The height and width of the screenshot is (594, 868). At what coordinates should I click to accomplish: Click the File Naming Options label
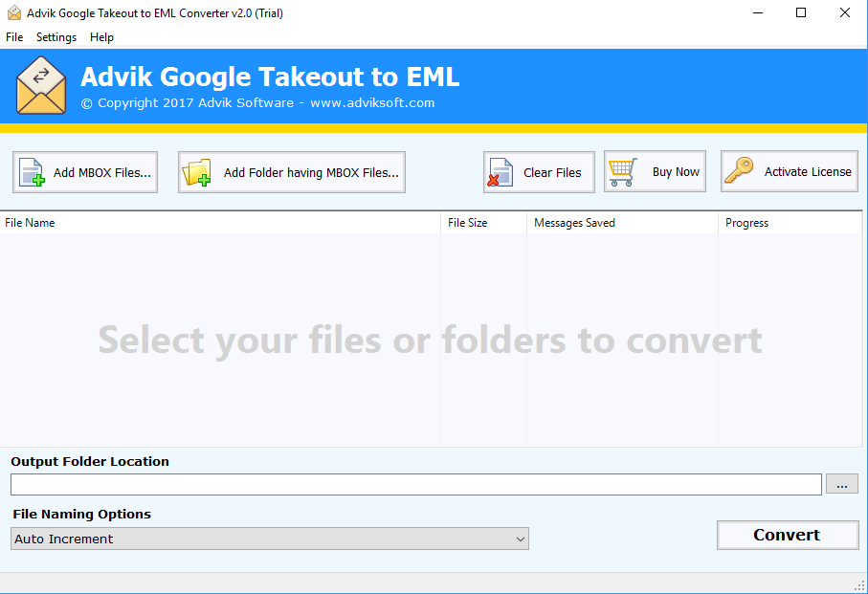point(82,514)
